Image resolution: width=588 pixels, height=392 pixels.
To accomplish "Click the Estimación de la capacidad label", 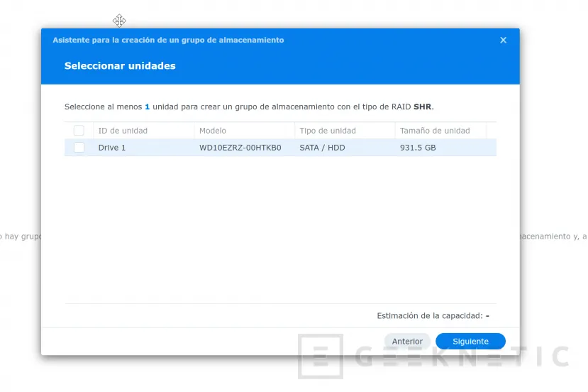I will pyautogui.click(x=430, y=315).
